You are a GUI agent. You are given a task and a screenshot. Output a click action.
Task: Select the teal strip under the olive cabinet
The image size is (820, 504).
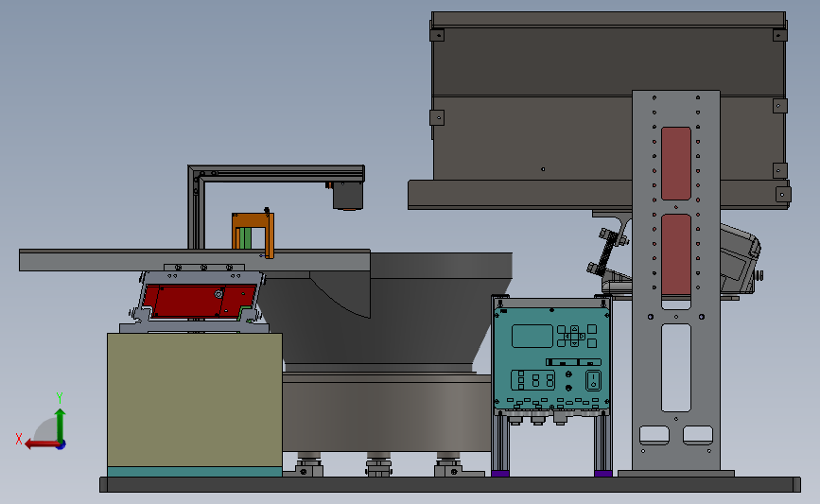195,472
